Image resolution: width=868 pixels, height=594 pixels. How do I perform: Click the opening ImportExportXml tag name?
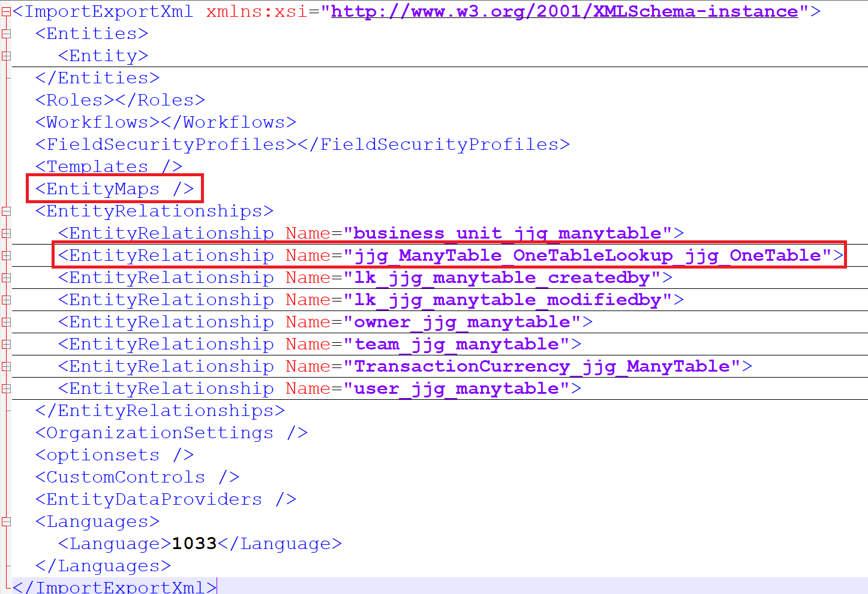click(x=108, y=11)
